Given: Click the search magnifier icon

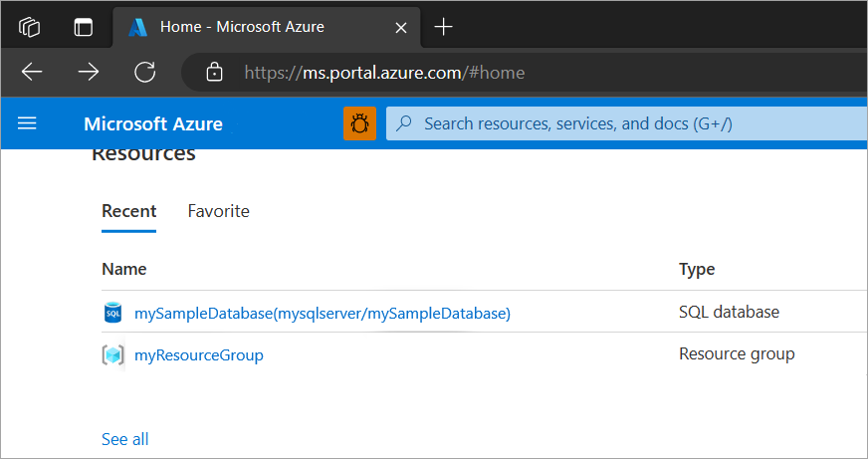Looking at the screenshot, I should coord(405,122).
